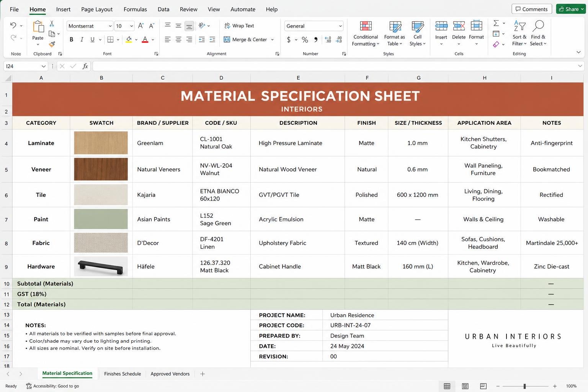Click the Percent Style icon
Image resolution: width=588 pixels, height=392 pixels.
305,39
